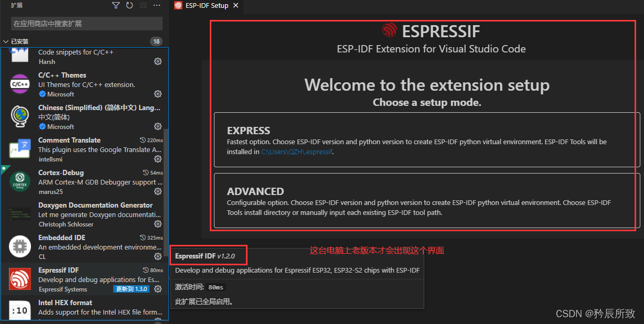Click Embedded IDE 325ms activation time
This screenshot has height=324, width=644.
[152, 238]
